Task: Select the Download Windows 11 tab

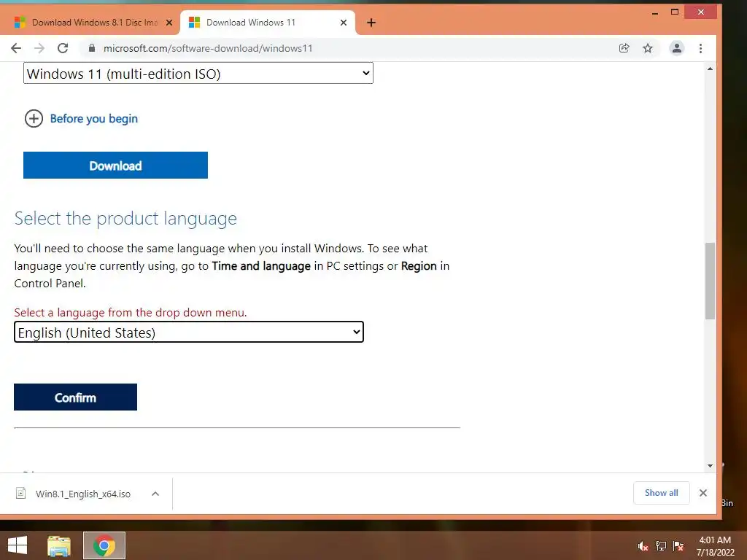Action: point(268,23)
